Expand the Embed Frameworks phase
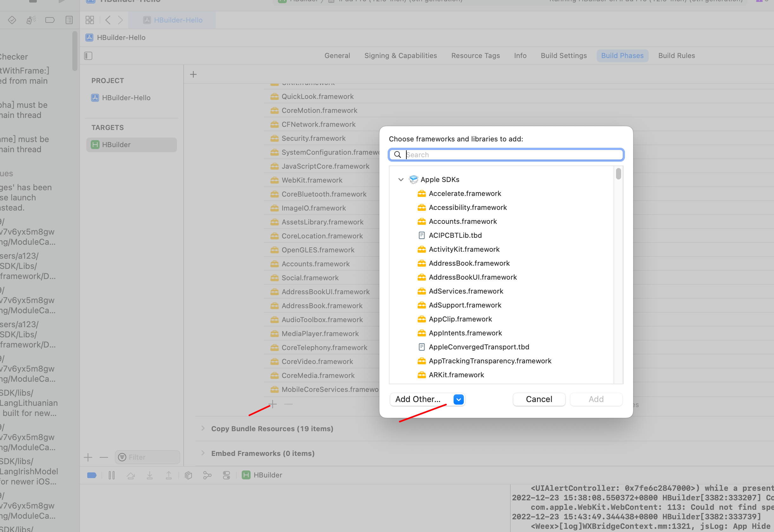Viewport: 774px width, 532px height. coord(203,453)
